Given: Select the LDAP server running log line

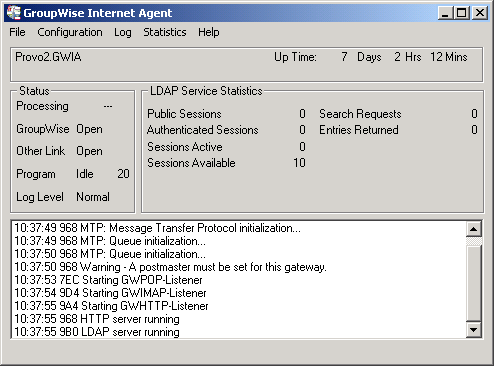Looking at the screenshot, I should point(97,332).
